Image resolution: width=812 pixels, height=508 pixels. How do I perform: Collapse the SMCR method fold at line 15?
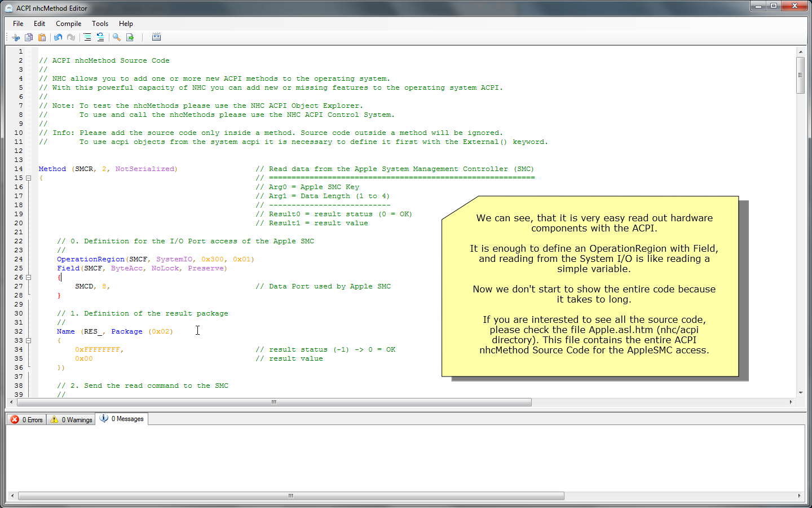[x=28, y=178]
